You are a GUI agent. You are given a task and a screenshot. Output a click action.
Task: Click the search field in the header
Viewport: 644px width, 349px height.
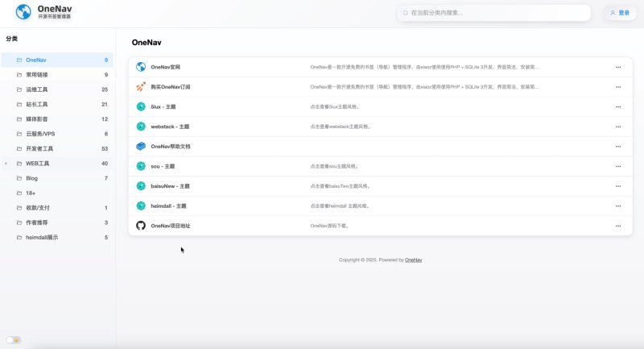coord(493,13)
